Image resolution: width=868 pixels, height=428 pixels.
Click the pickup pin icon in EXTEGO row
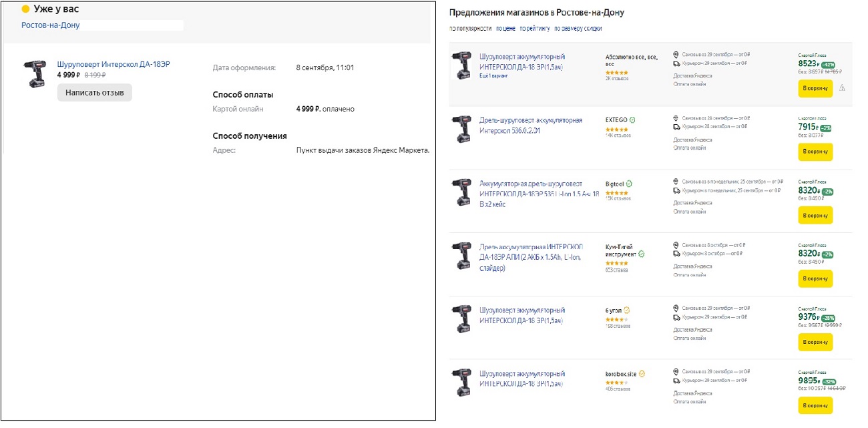click(676, 118)
